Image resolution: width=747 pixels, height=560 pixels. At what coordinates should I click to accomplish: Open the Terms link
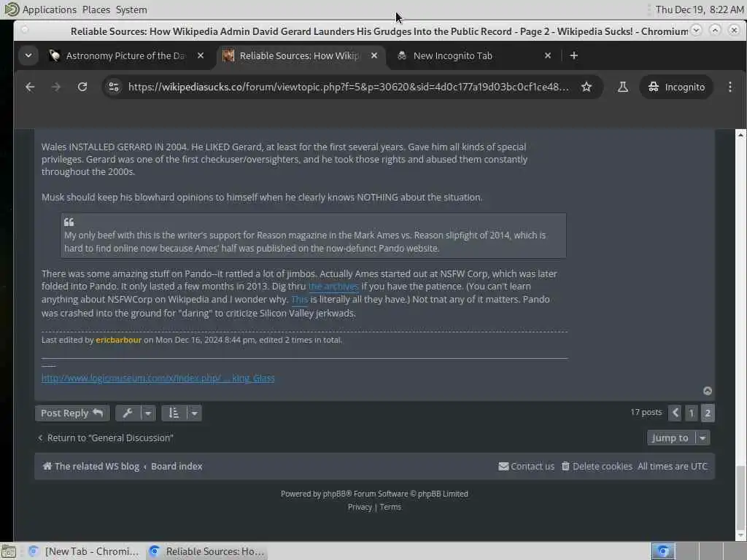(x=391, y=507)
